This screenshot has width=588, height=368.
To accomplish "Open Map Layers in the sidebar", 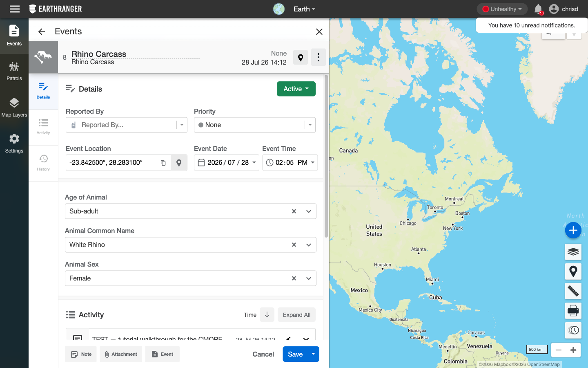I will coord(14,108).
